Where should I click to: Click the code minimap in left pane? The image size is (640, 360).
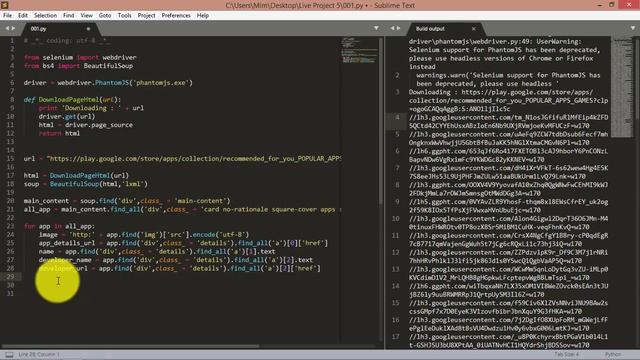tap(360, 51)
